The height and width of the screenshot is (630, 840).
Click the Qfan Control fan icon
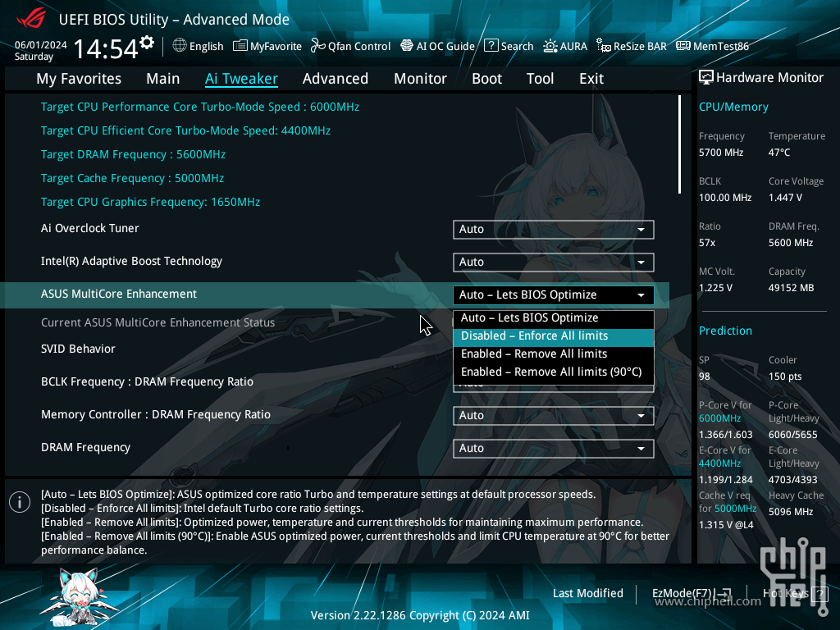pyautogui.click(x=317, y=46)
